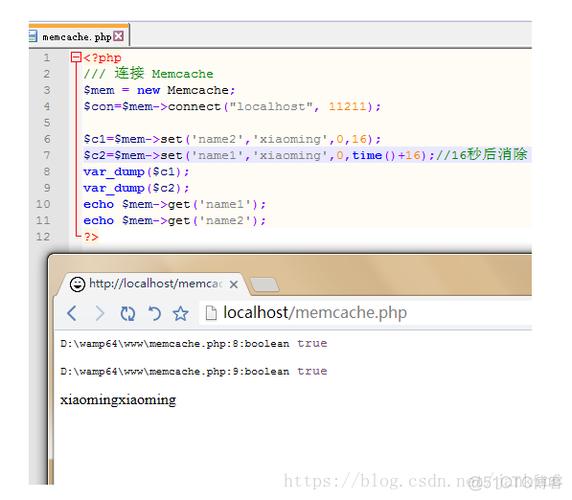Close the memcache.php editor tab
The height and width of the screenshot is (500, 572).
click(118, 36)
